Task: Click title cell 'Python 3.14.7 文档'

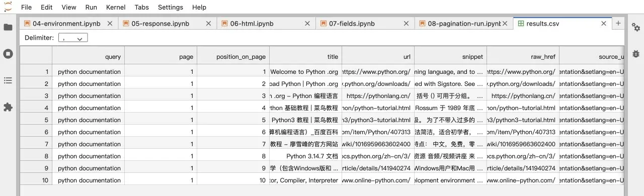Action: [x=306, y=156]
